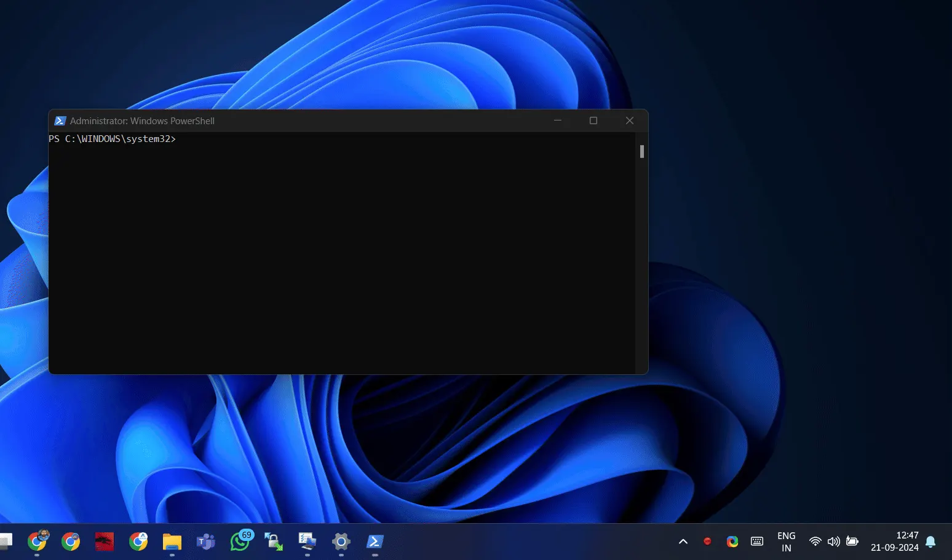Click the PowerShell taskbar icon
Screen dimensions: 952x560
point(375,541)
